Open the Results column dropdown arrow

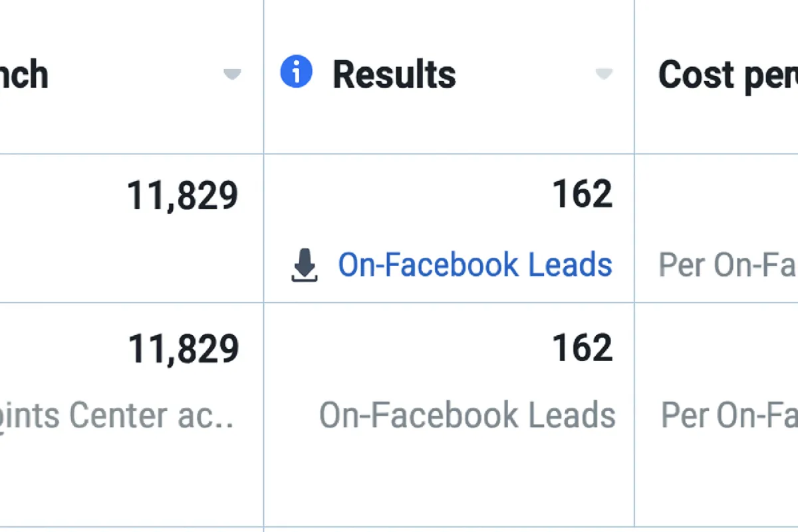[604, 74]
